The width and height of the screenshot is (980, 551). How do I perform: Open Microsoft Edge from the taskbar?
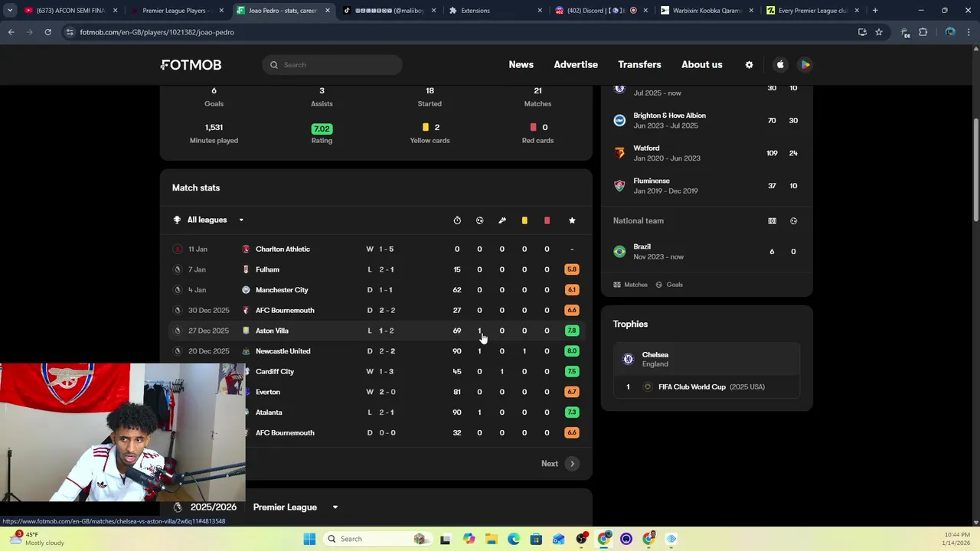pyautogui.click(x=514, y=539)
